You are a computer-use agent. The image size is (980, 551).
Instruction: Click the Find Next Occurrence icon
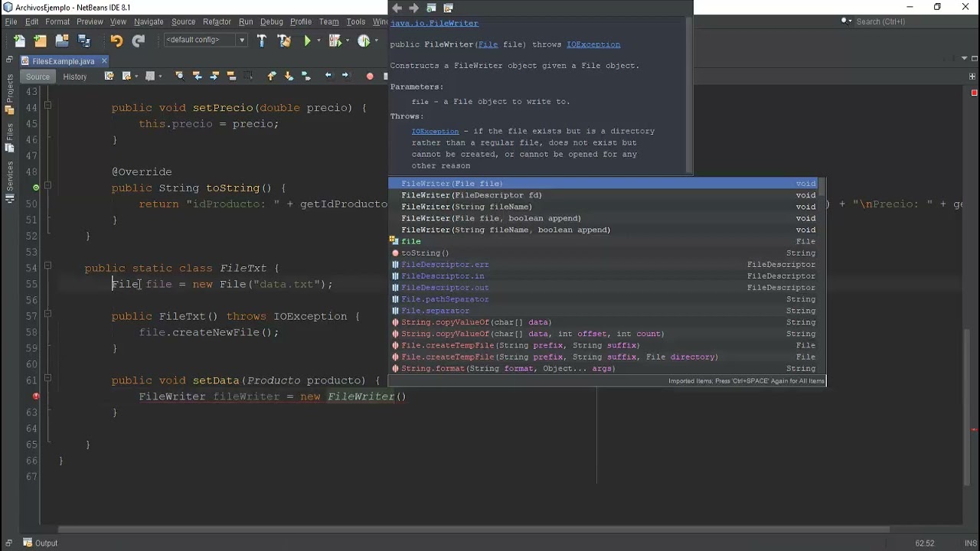214,76
